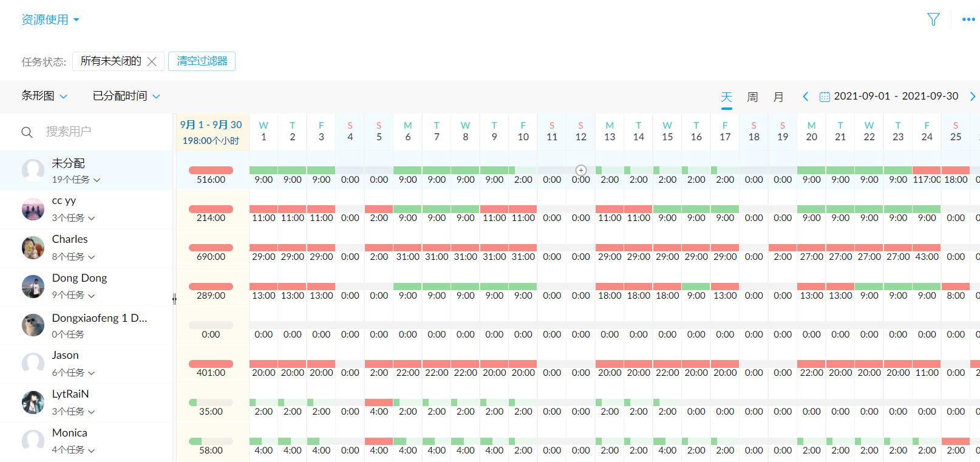Click plus icon on unassigned day 12
This screenshot has height=462, width=980.
click(x=581, y=171)
